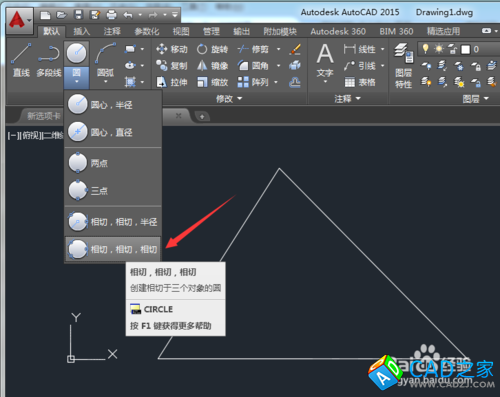
Task: Choose Tan, Tan, Tan (相切,相切,相切) circle option
Action: click(113, 249)
